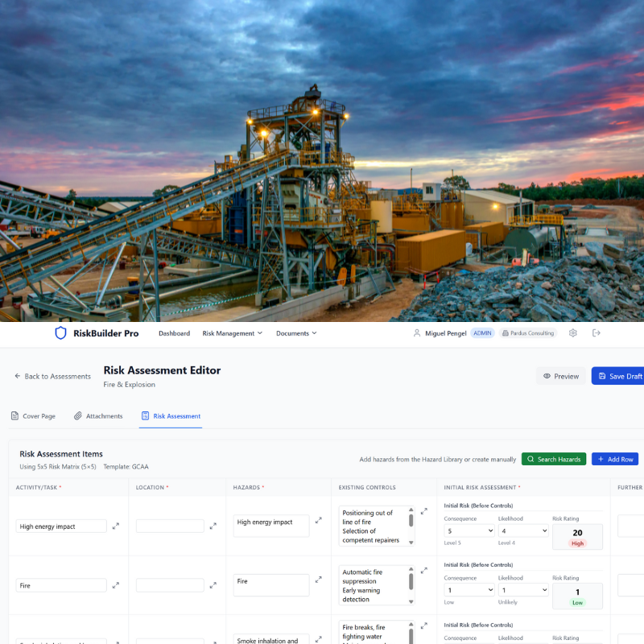Viewport: 644px width, 644px height.
Task: Click the 'Fire & Explosion' subtitle
Action: pyautogui.click(x=130, y=385)
